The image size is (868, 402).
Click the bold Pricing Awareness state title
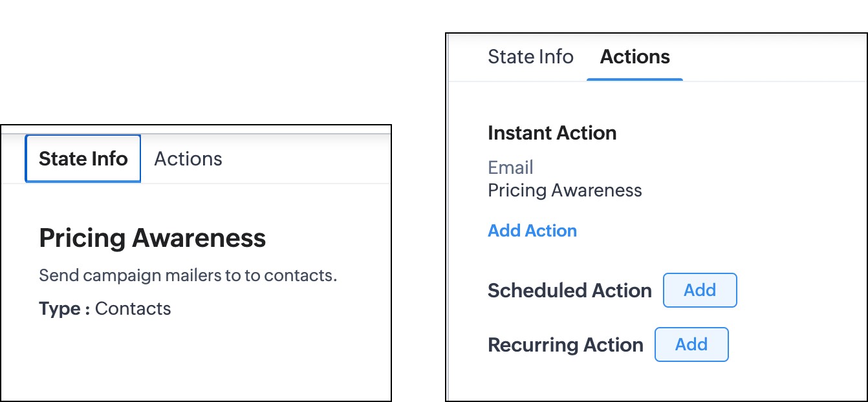[152, 238]
